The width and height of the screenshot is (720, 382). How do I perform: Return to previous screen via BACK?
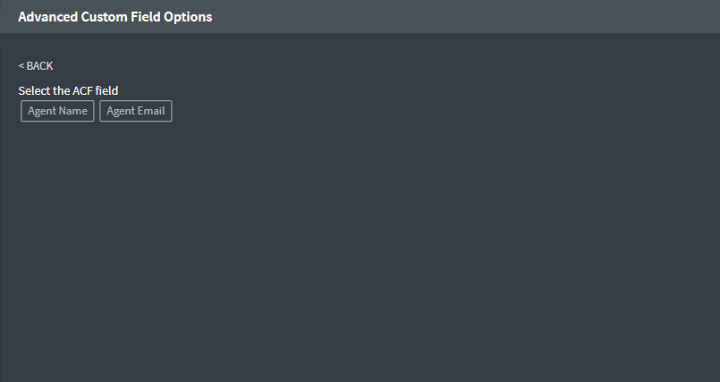coord(36,66)
